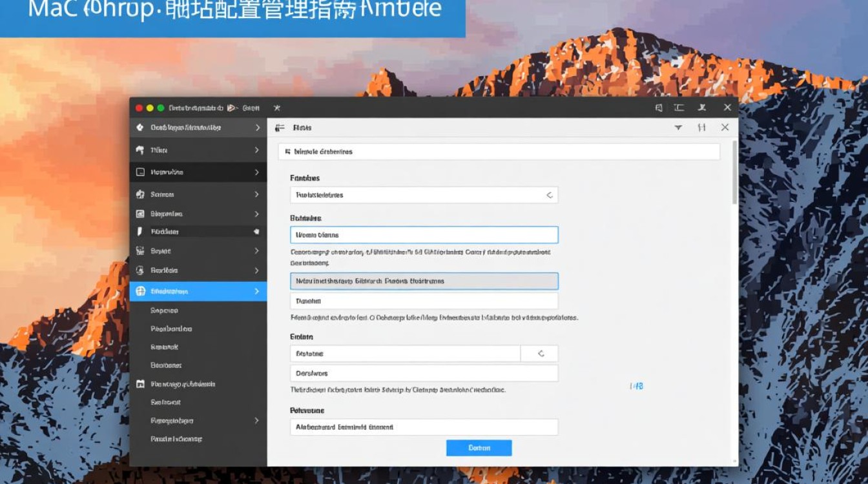Click the calendar icon in the sidebar
Screen dimensions: 868x484
point(140,384)
